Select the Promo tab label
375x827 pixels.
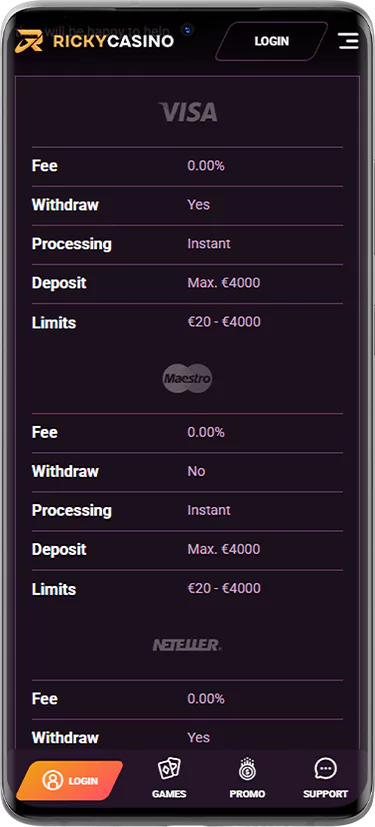point(247,794)
